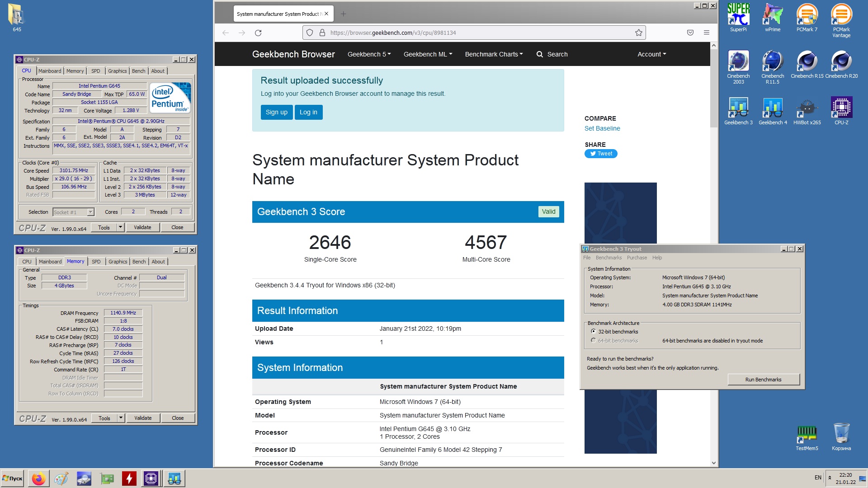The image size is (868, 488).
Task: Launch Cinebench R15 desktop icon
Action: point(807,64)
